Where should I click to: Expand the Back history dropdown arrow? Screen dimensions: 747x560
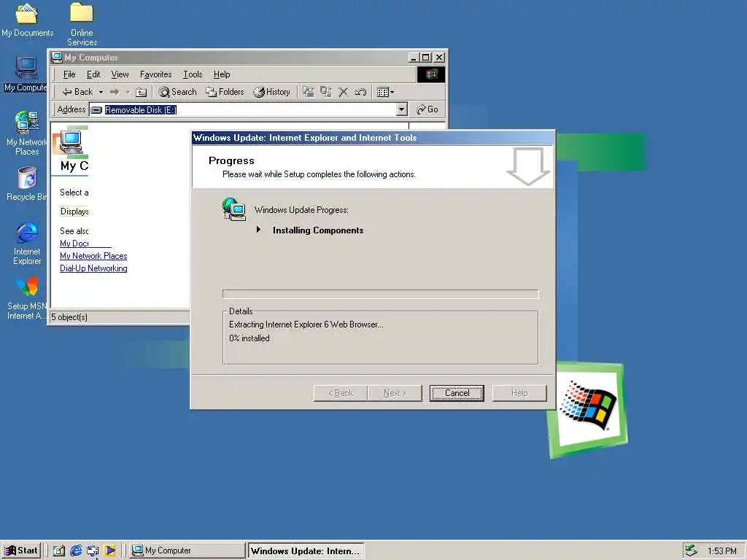101,92
